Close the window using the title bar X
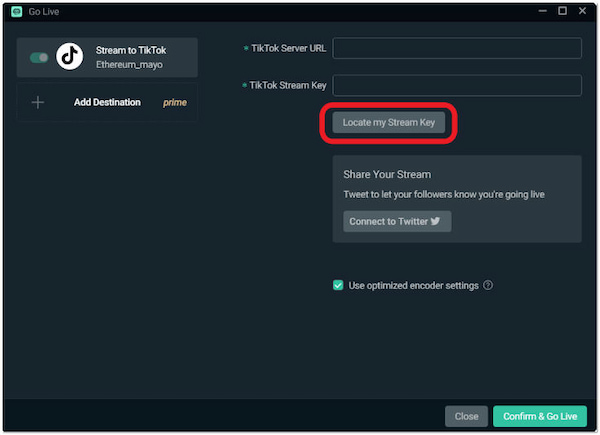 [x=586, y=11]
